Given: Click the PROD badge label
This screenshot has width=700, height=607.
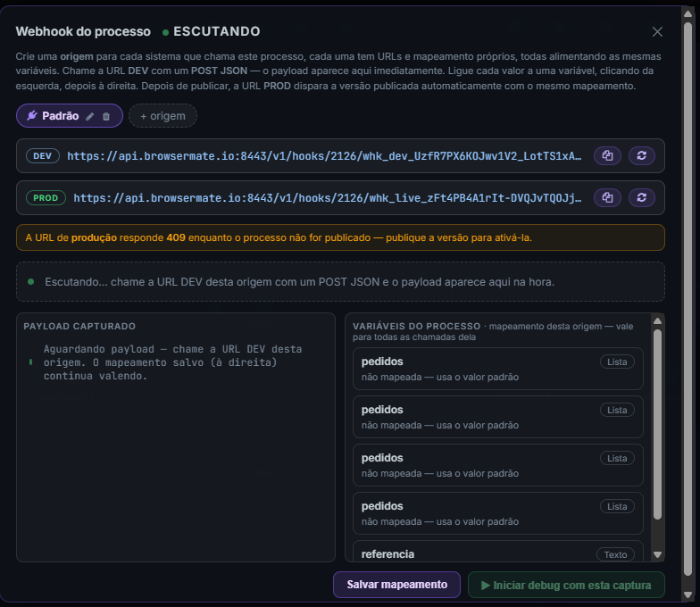Looking at the screenshot, I should (x=46, y=198).
